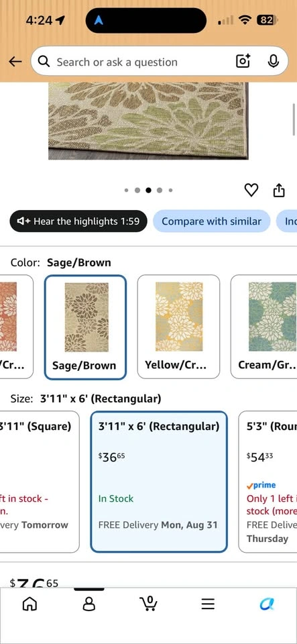Tap the first image carousel dot

[126, 190]
